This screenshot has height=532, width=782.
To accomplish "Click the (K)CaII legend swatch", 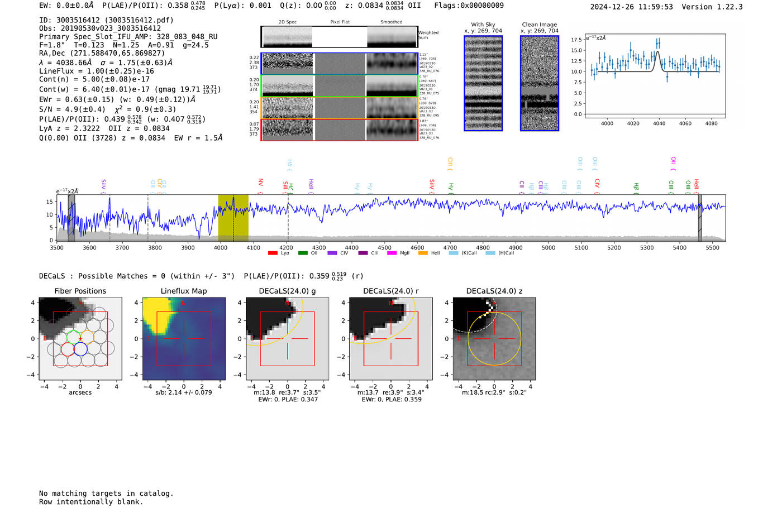I will 454,253.
